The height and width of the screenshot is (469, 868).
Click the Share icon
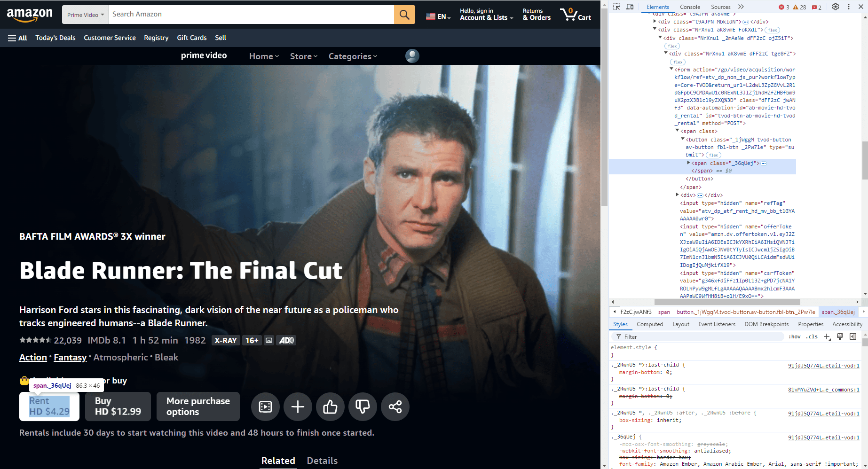(x=395, y=406)
